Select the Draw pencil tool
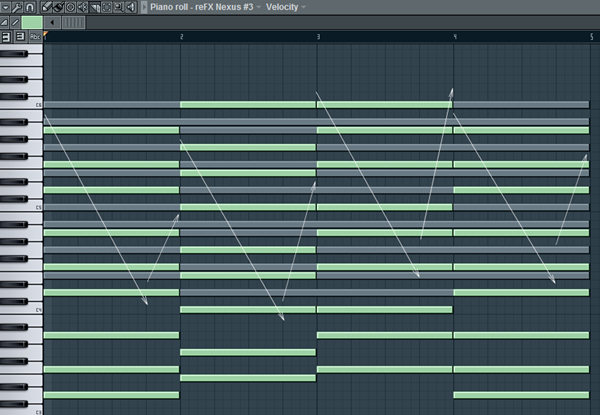 pyautogui.click(x=46, y=7)
